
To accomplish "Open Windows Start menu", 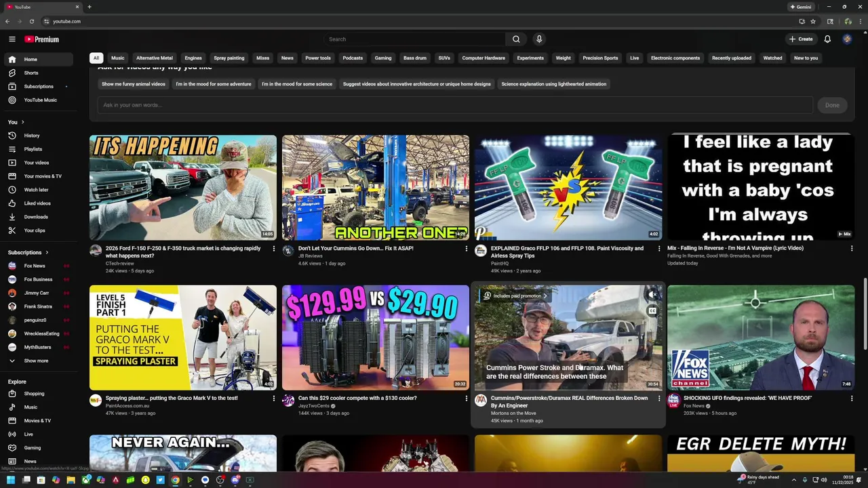I will [11, 480].
